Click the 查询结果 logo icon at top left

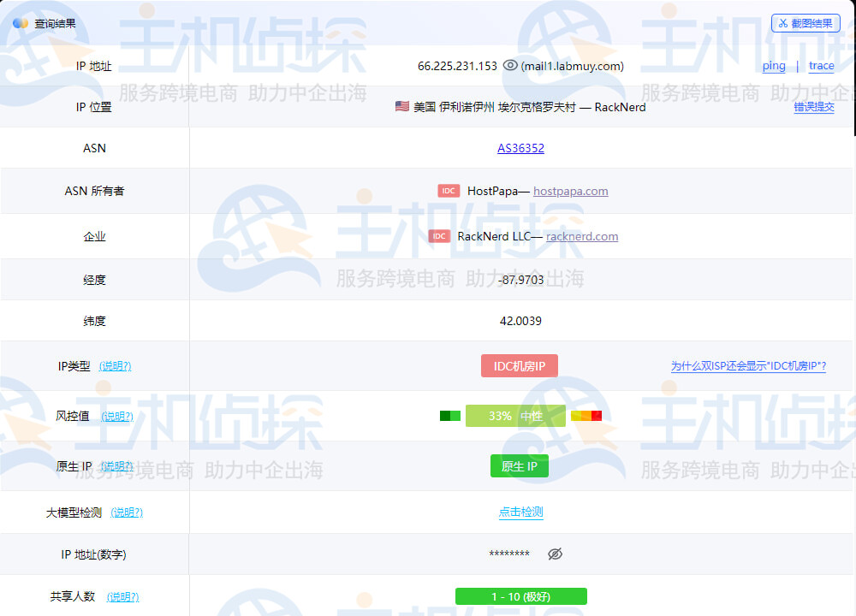20,23
